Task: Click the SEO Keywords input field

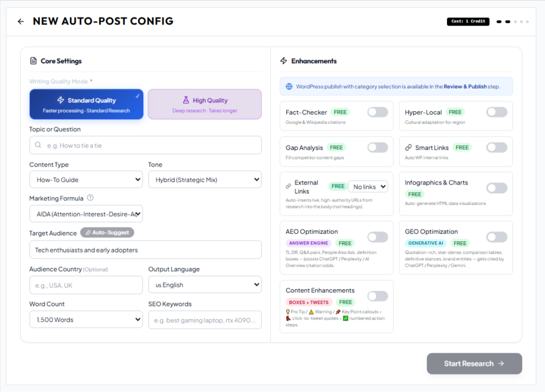Action: (x=205, y=320)
